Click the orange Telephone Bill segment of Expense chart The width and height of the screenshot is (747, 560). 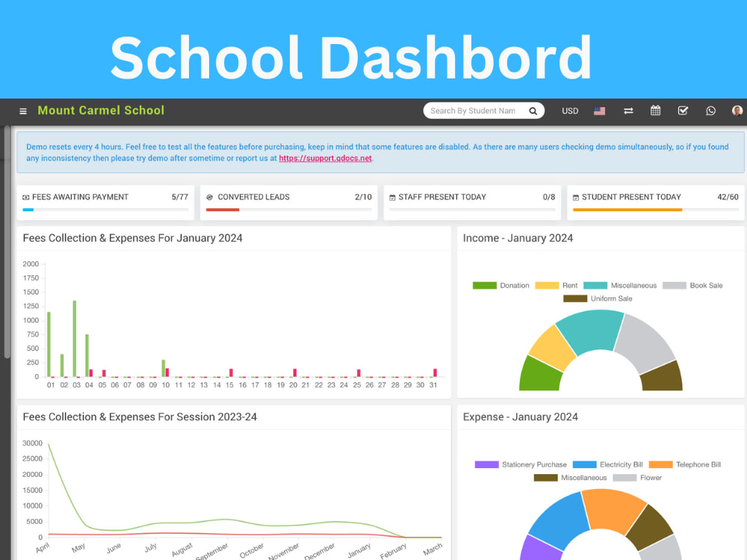[615, 511]
